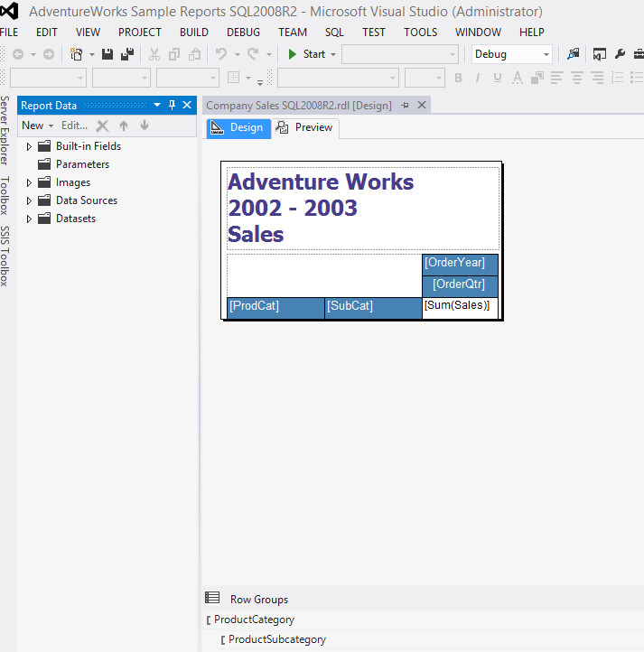Click the Toolbox briefcase icon
This screenshot has width=644, height=652.
click(639, 54)
